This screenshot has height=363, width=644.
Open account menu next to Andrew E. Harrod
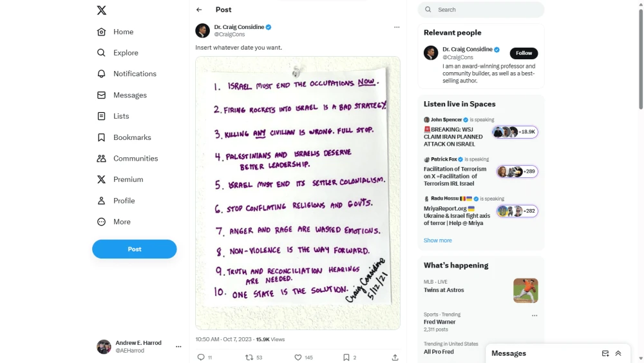tap(178, 347)
